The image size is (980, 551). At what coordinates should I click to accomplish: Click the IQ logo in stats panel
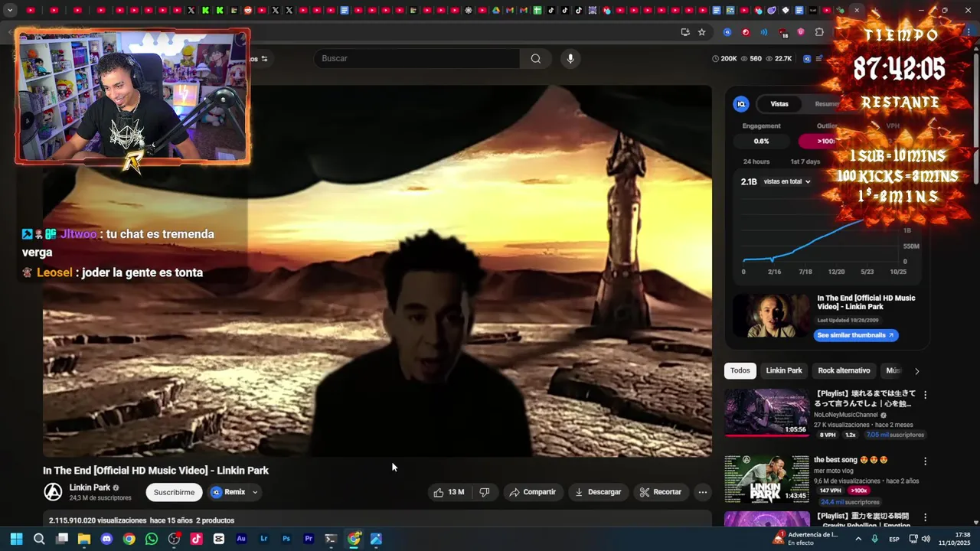(740, 104)
